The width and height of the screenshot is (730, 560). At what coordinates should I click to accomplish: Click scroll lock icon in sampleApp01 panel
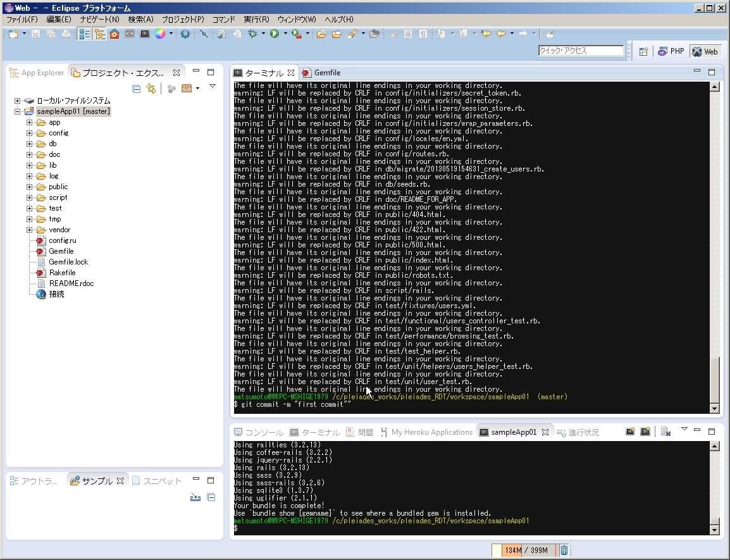(x=665, y=432)
